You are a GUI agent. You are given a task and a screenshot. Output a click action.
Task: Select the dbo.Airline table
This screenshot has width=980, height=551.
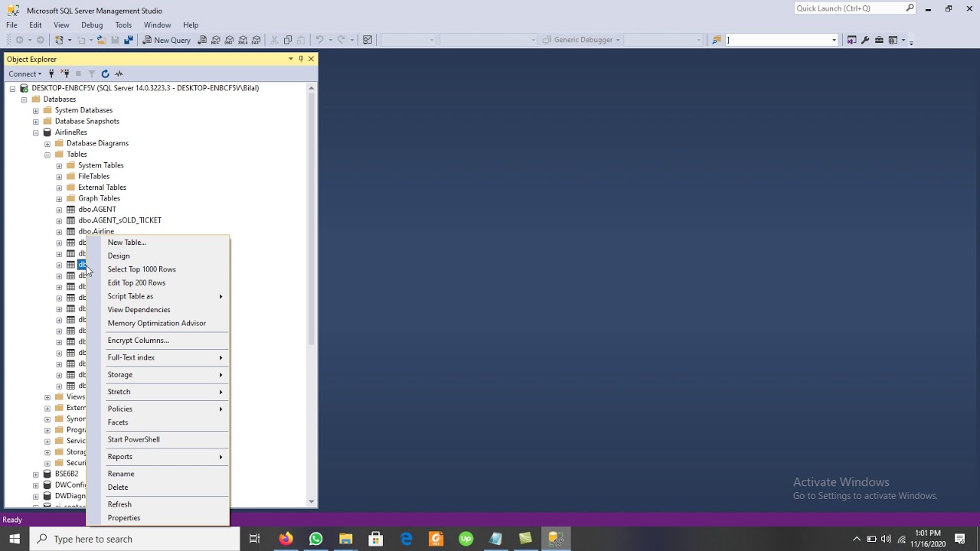(96, 231)
